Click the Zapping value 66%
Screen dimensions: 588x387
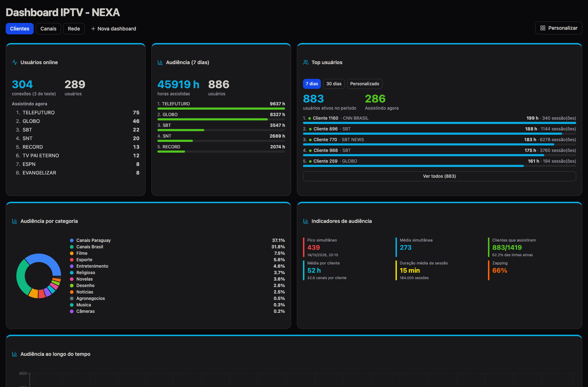(x=500, y=271)
